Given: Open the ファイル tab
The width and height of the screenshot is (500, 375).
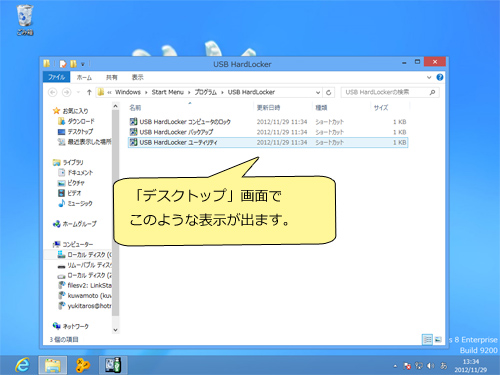Looking at the screenshot, I should (56, 77).
